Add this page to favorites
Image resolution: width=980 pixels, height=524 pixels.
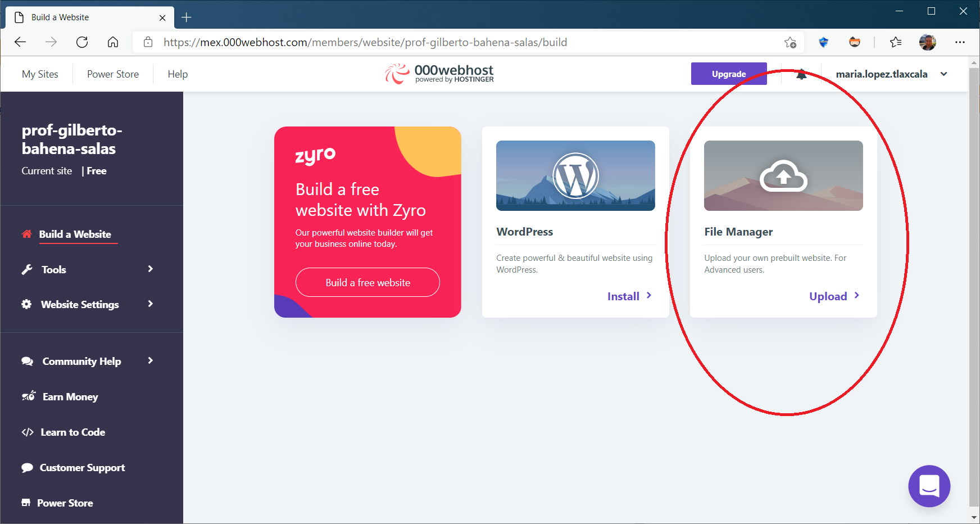[790, 42]
